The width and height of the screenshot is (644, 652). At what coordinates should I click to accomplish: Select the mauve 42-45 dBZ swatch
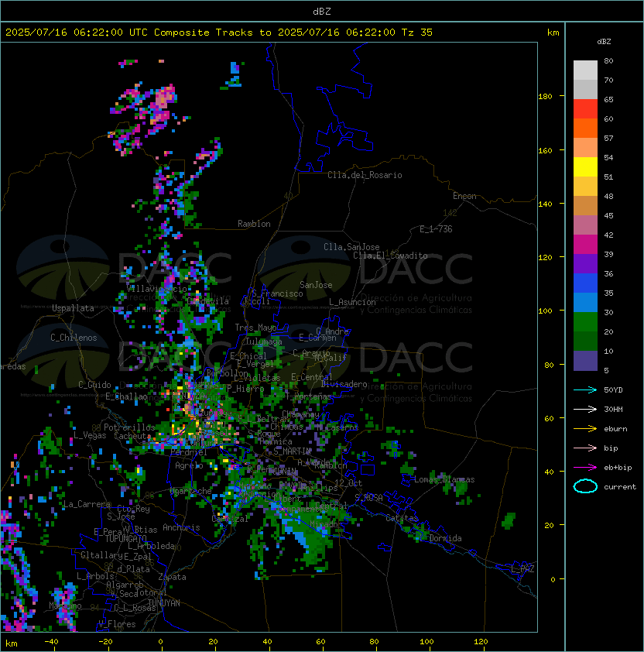[x=585, y=225]
